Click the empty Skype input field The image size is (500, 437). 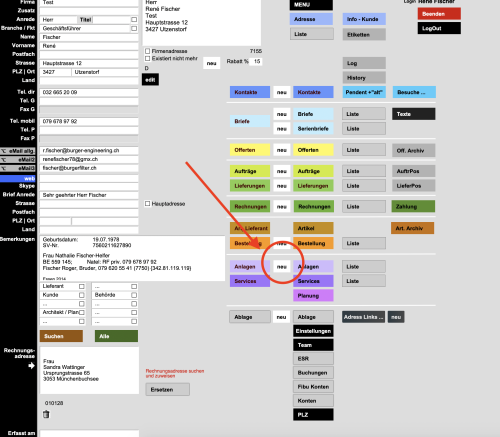[89, 186]
